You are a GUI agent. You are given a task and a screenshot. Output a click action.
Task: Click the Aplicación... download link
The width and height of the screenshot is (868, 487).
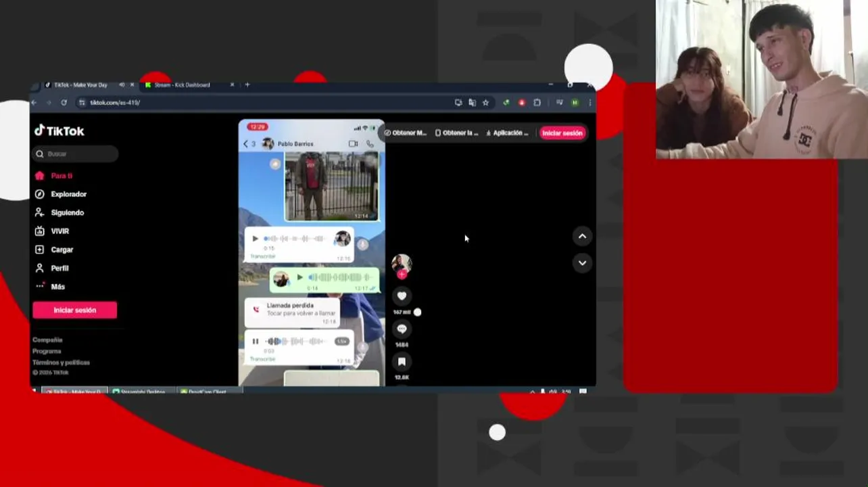[507, 133]
